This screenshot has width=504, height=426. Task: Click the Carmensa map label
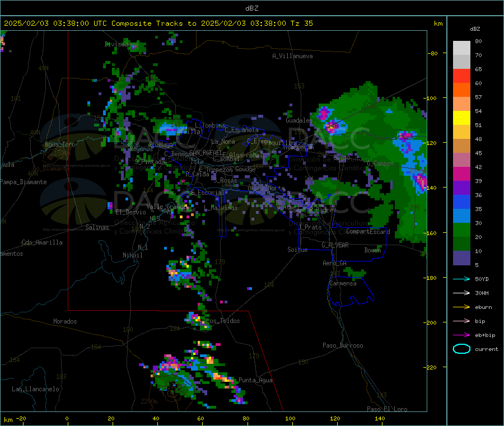pyautogui.click(x=343, y=283)
